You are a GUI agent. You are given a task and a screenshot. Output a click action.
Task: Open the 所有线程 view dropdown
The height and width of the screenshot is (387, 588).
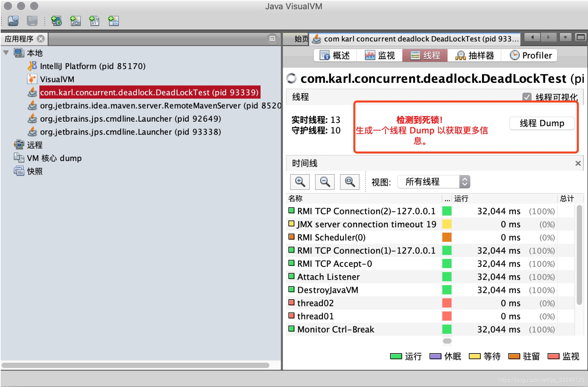tap(434, 182)
